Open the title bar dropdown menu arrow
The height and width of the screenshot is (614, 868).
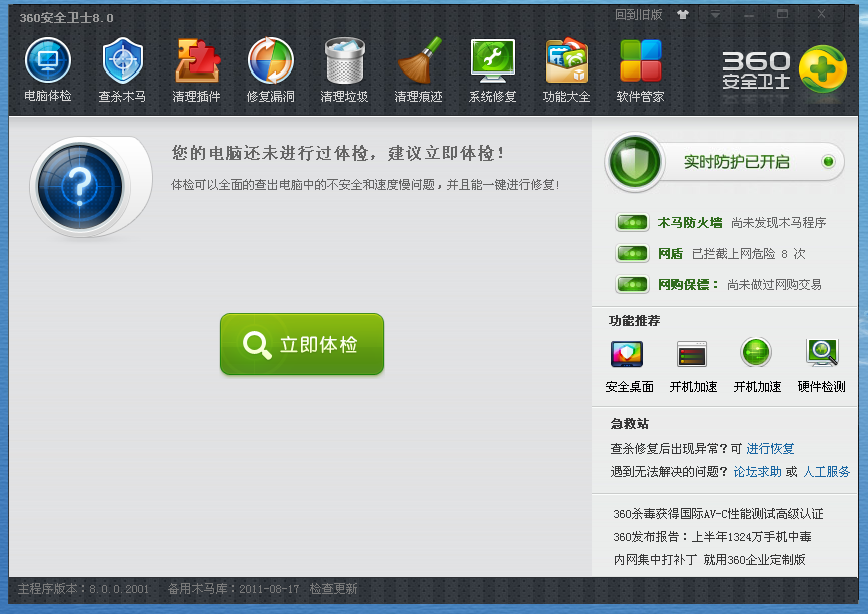point(716,14)
